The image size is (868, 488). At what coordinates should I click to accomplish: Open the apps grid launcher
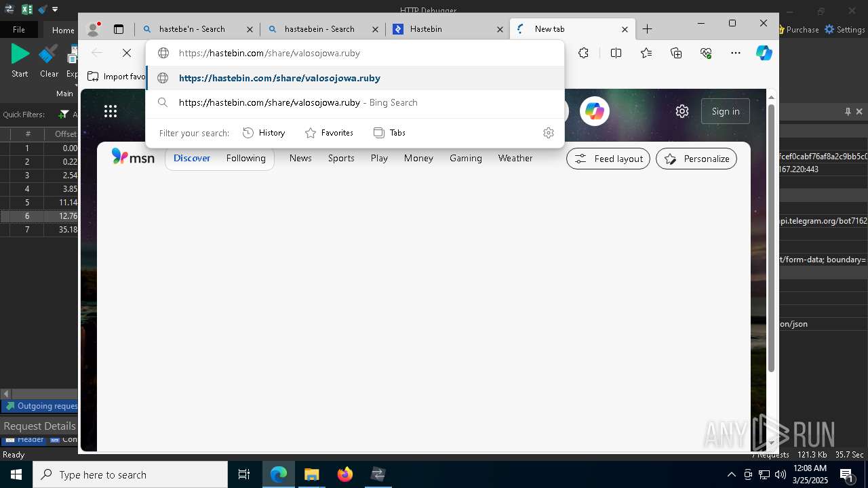point(111,111)
